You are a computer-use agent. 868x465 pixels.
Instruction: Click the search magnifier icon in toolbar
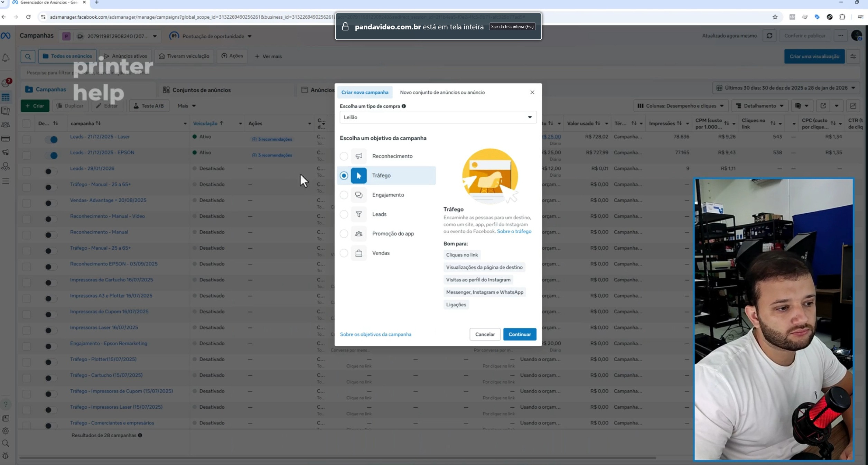(x=28, y=56)
